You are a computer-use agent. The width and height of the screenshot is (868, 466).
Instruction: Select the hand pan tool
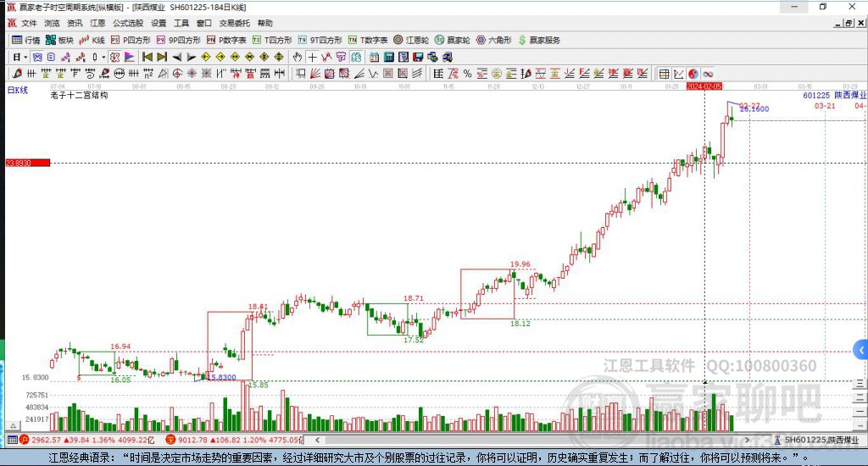point(298,57)
